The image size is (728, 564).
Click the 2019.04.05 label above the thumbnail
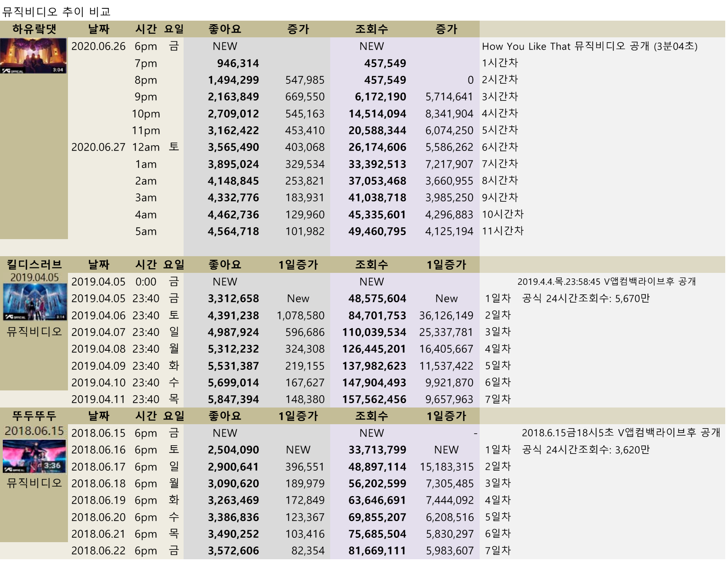[x=35, y=277]
